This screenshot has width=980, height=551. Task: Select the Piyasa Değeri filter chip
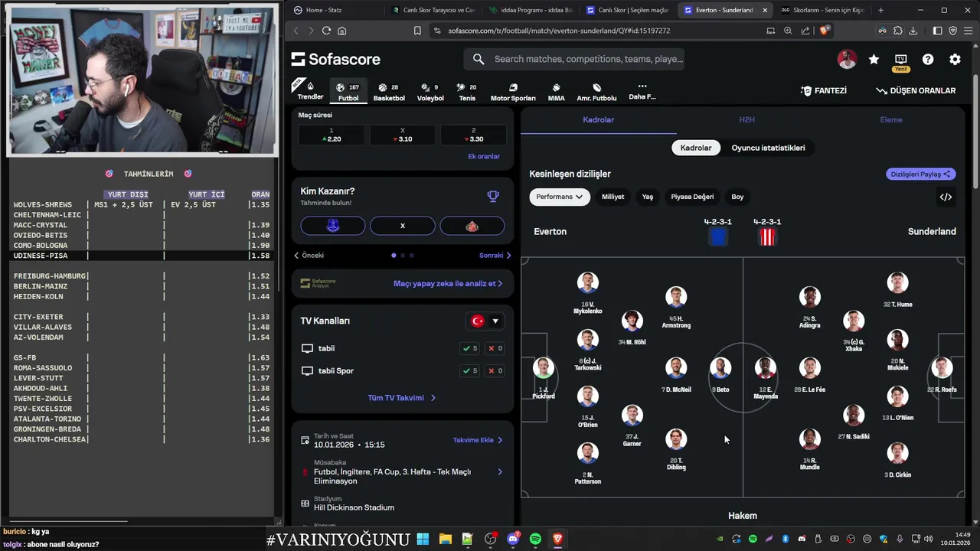pos(692,197)
